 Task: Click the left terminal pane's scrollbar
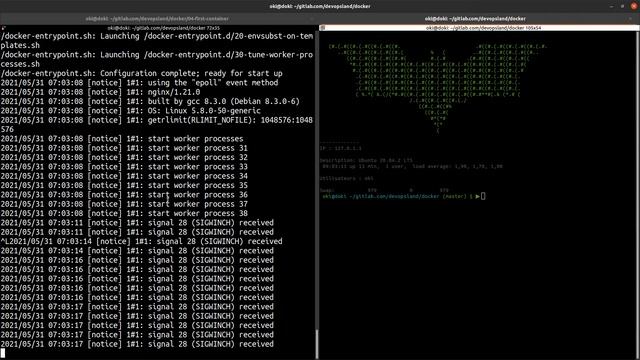click(317, 344)
